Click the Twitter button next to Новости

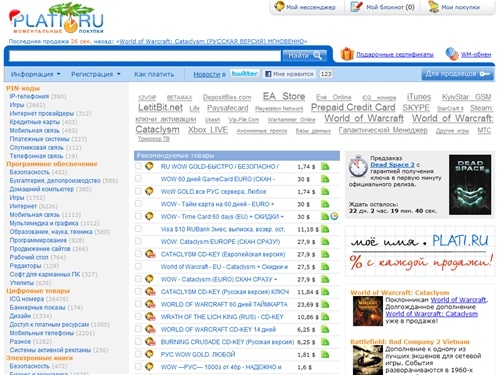[x=245, y=74]
